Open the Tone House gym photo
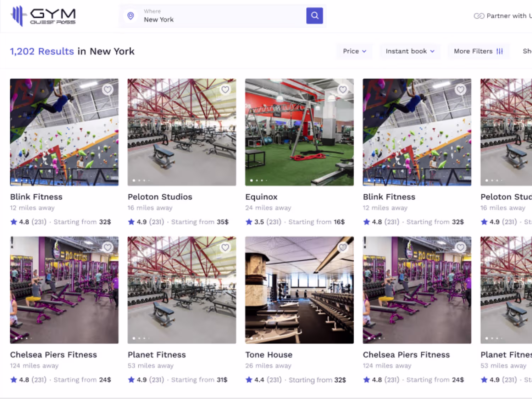This screenshot has width=532, height=399. pyautogui.click(x=299, y=290)
